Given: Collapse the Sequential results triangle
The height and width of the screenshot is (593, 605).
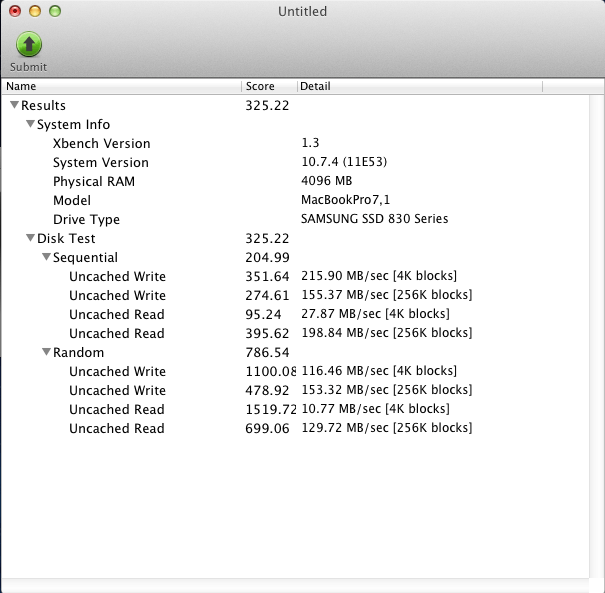Looking at the screenshot, I should click(x=46, y=257).
